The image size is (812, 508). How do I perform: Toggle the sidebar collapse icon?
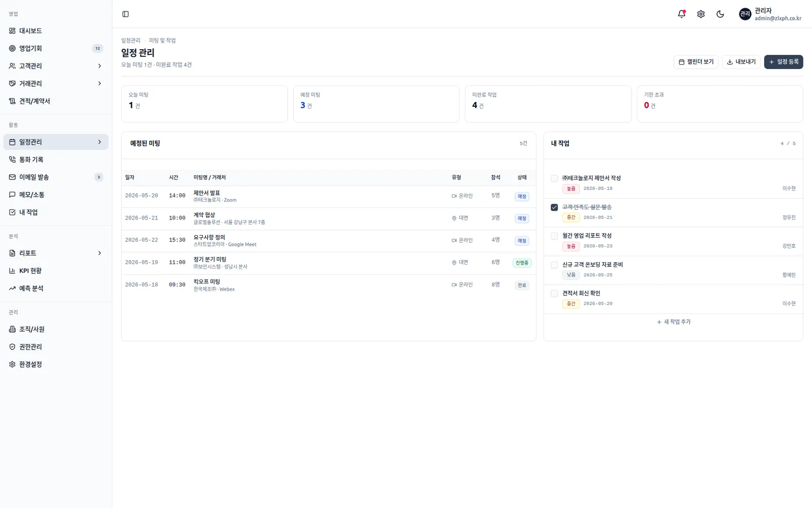[125, 14]
